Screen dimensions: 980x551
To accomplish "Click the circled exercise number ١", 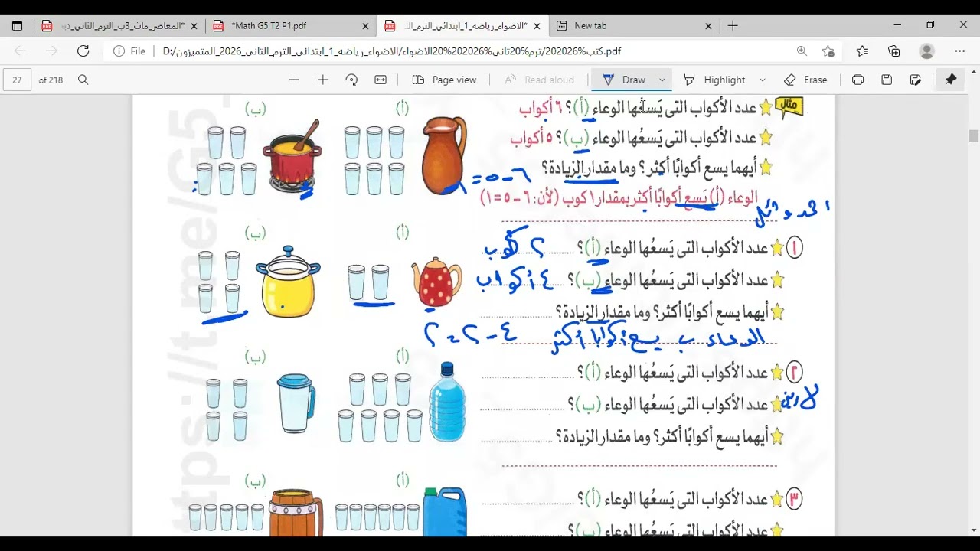I will click(x=794, y=248).
